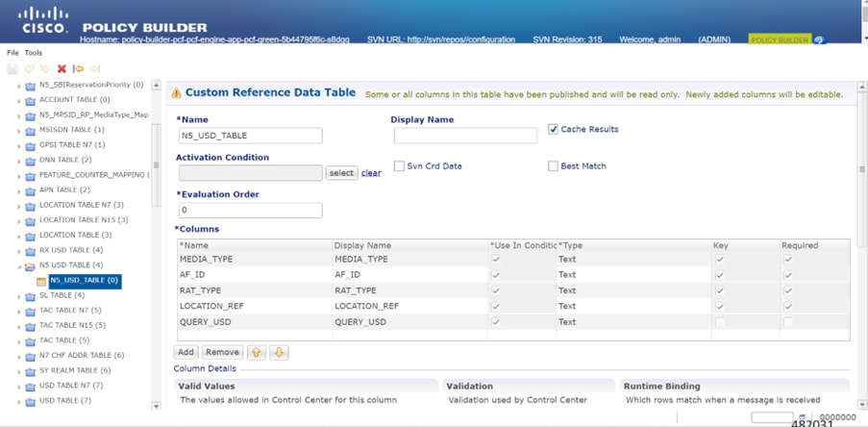The image size is (868, 427).
Task: Expand the LOCATION TABLE N7 tree node
Action: [19, 207]
